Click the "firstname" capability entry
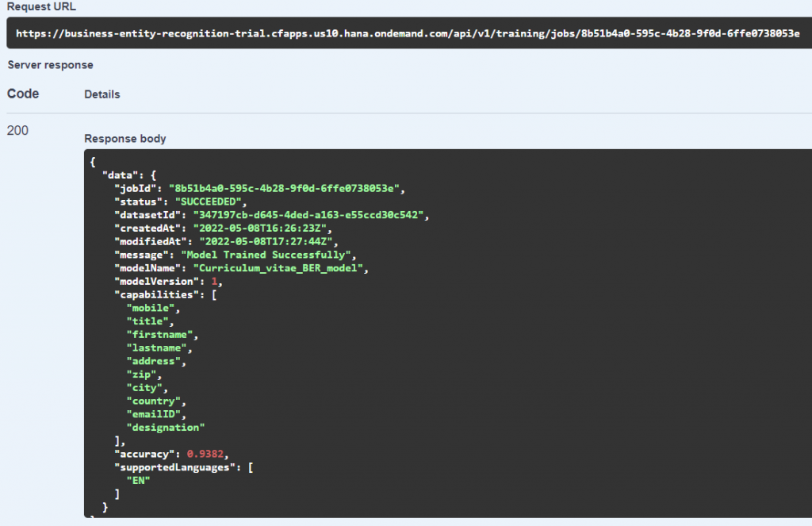Viewport: 812px width, 526px height. [x=159, y=335]
